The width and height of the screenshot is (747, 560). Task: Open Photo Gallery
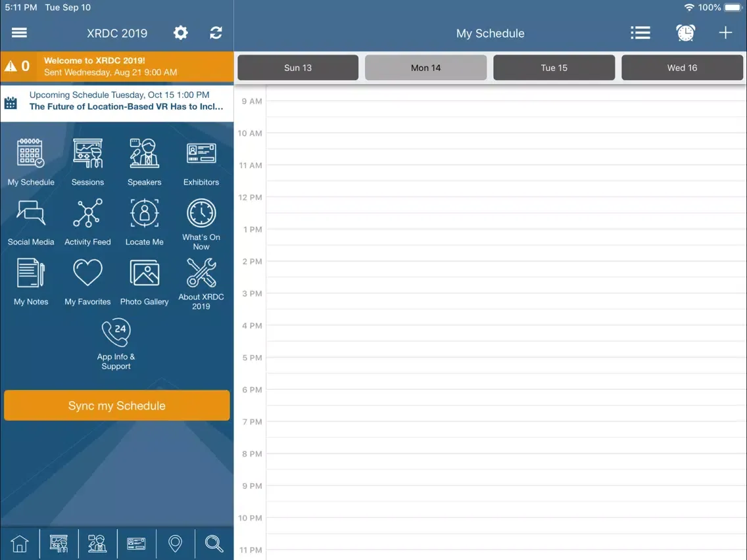[145, 282]
